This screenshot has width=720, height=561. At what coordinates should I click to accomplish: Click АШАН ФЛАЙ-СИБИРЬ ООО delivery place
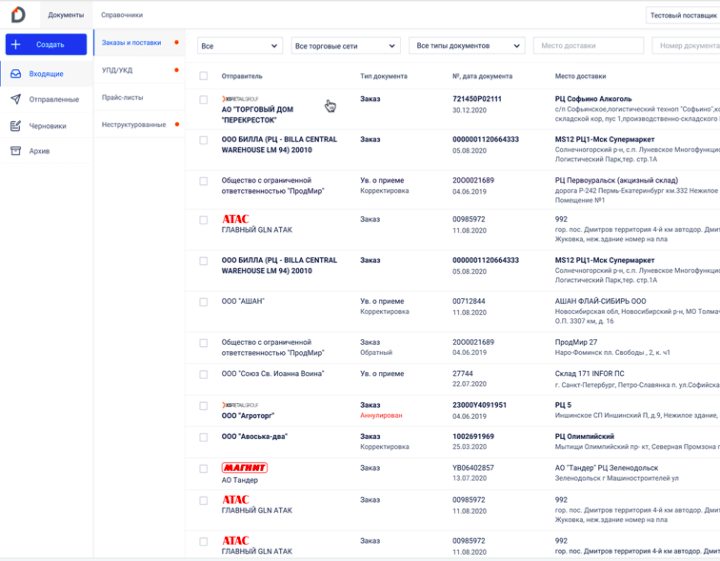coord(600,301)
